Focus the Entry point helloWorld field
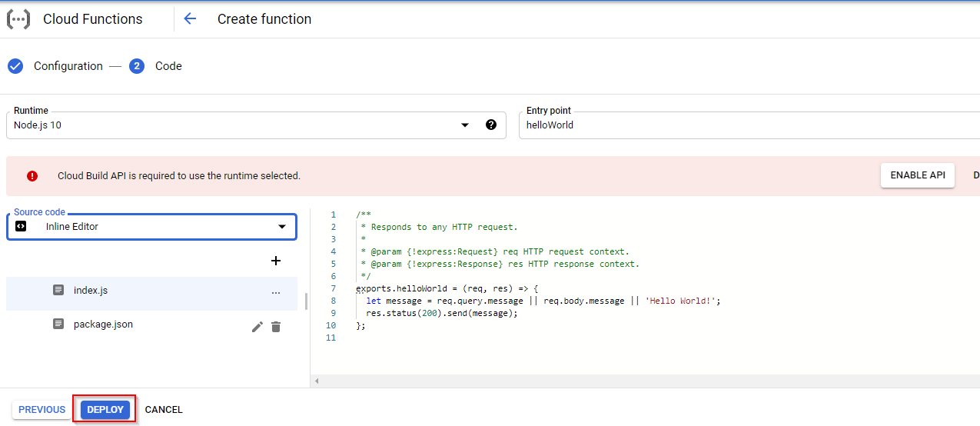 749,125
